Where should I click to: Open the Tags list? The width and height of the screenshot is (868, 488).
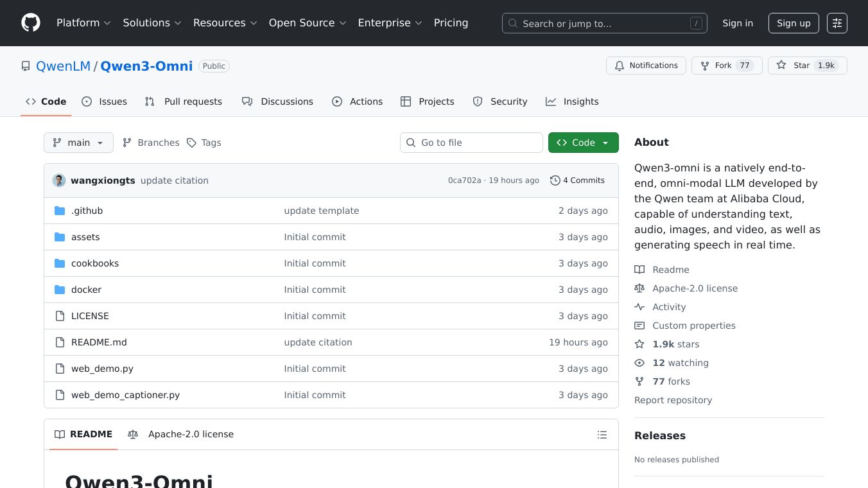(204, 143)
